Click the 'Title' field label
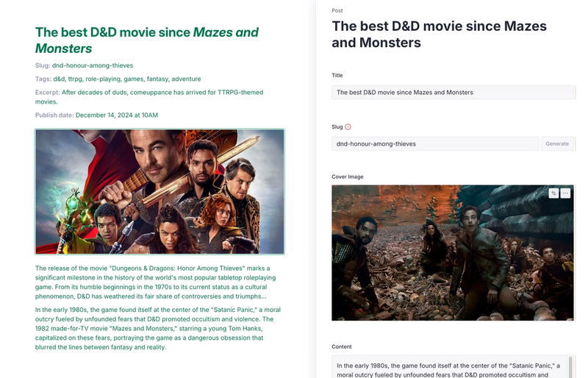The image size is (588, 378). 337,75
